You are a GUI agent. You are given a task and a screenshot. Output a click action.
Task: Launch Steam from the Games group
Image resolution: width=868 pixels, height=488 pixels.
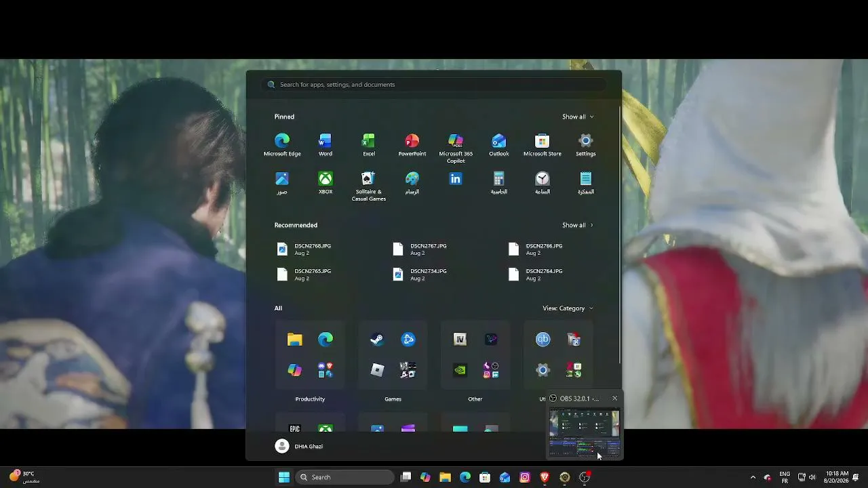click(377, 340)
